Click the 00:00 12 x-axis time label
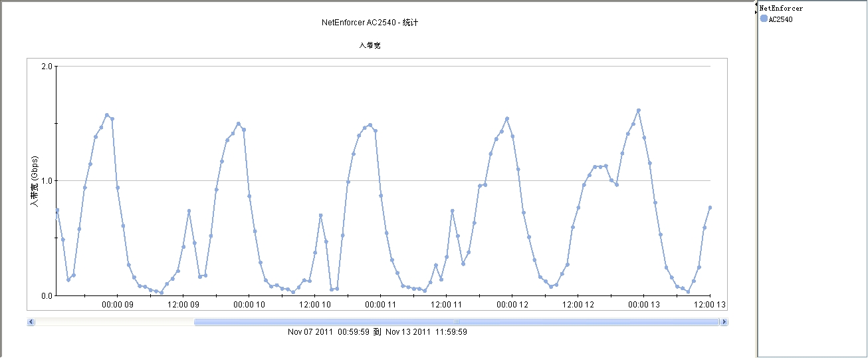Screen dimensions: 868x358 pyautogui.click(x=512, y=305)
